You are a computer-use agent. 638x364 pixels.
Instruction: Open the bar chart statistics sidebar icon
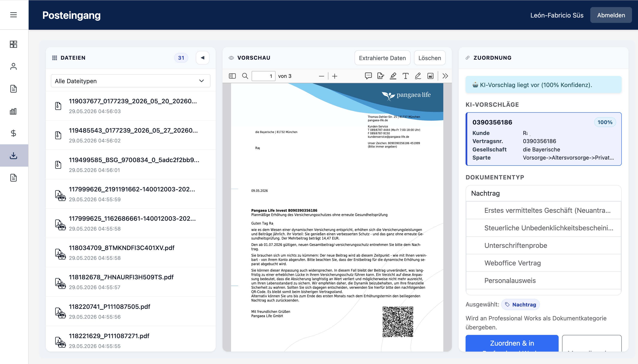13,111
